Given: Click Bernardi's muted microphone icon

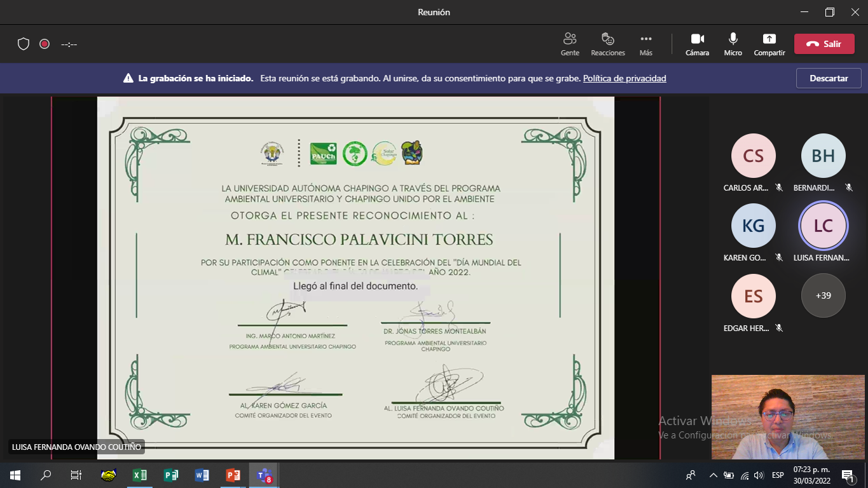Looking at the screenshot, I should 848,187.
